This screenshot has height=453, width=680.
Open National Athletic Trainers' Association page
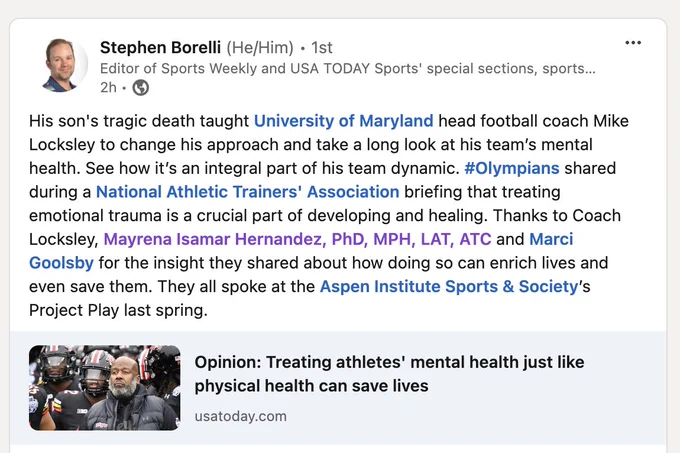248,192
